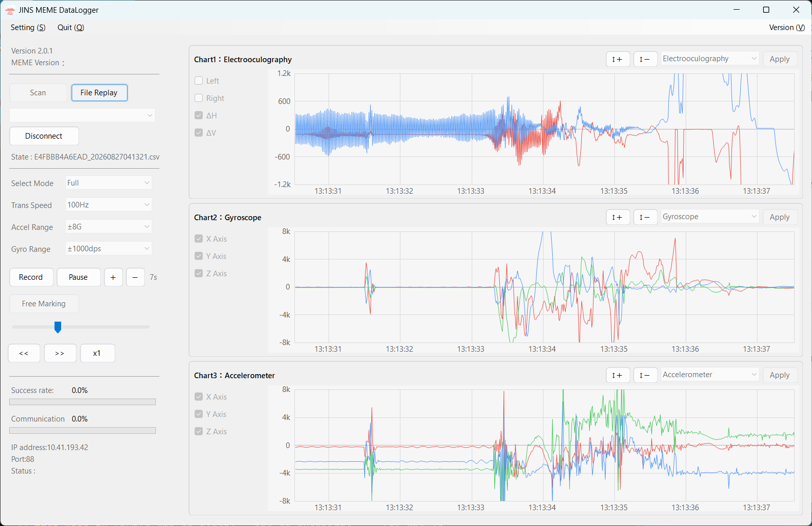Open Chart2 Gyroscope data type dropdown
Screen dimensions: 812x526
click(x=710, y=217)
